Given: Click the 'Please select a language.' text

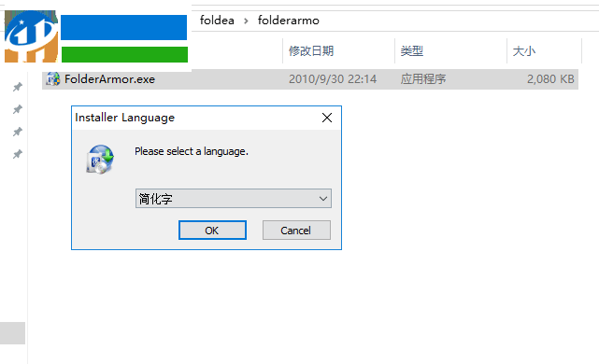Looking at the screenshot, I should [192, 151].
